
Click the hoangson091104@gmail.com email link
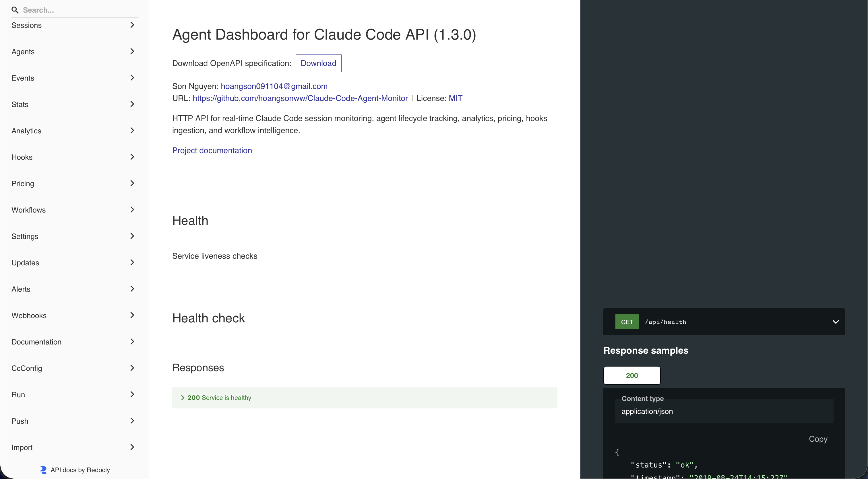(274, 86)
